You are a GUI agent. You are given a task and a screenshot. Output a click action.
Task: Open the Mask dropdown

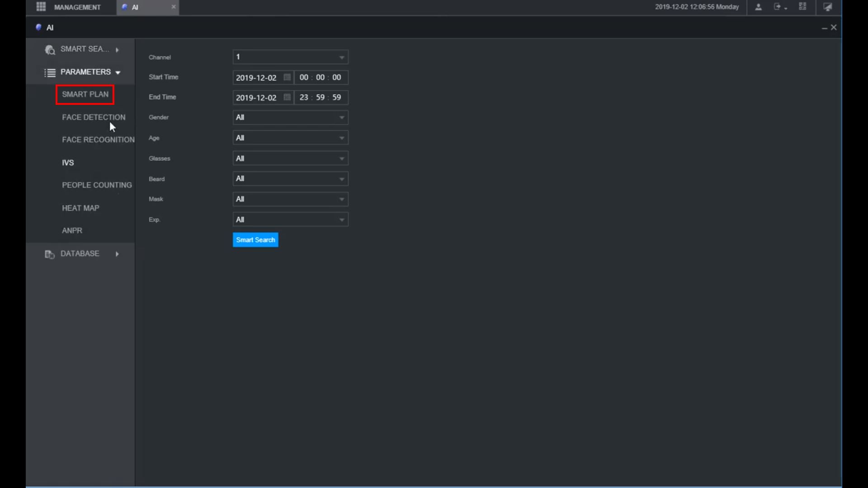point(290,199)
